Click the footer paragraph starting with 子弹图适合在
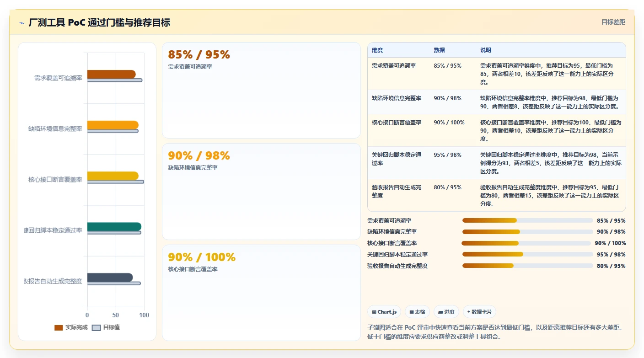 [x=496, y=332]
